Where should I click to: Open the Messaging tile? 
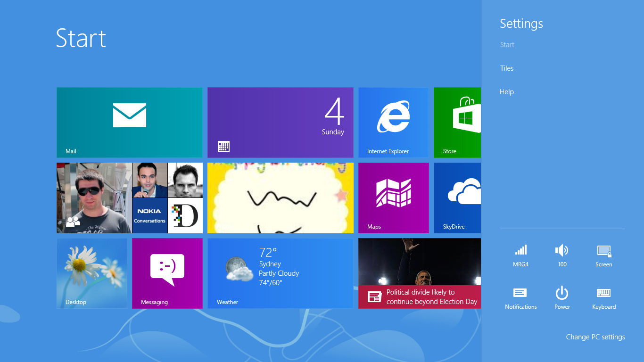pyautogui.click(x=167, y=273)
